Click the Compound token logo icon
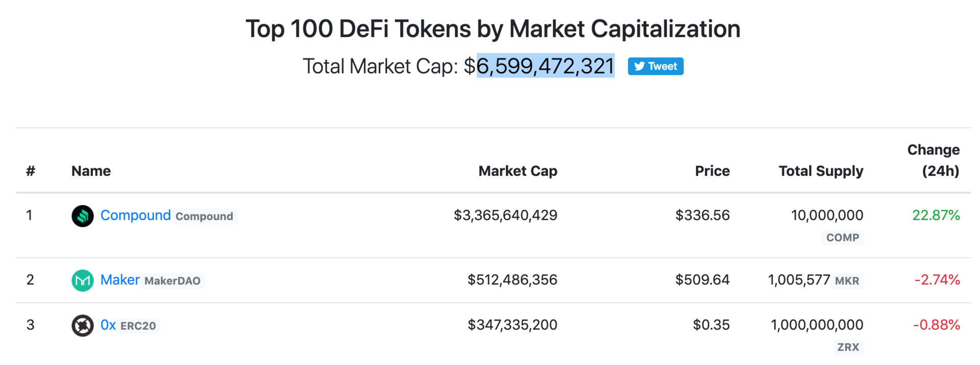Image resolution: width=980 pixels, height=365 pixels. 82,216
